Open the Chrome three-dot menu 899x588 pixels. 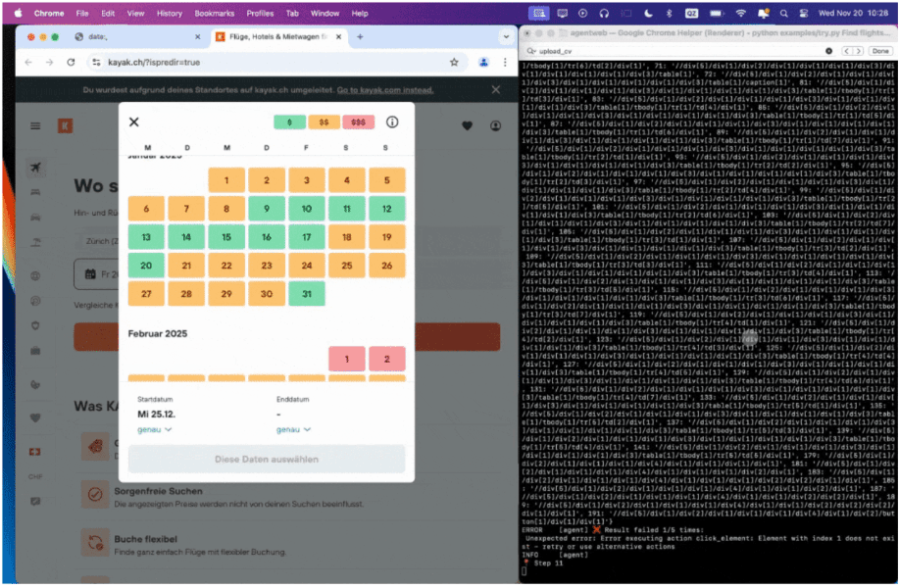pyautogui.click(x=505, y=63)
